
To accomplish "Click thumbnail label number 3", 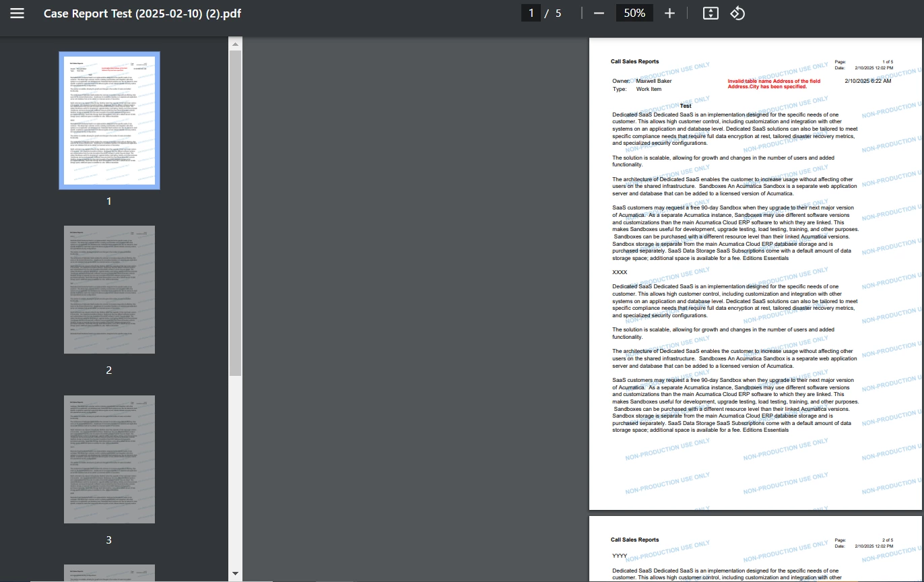I will point(109,540).
